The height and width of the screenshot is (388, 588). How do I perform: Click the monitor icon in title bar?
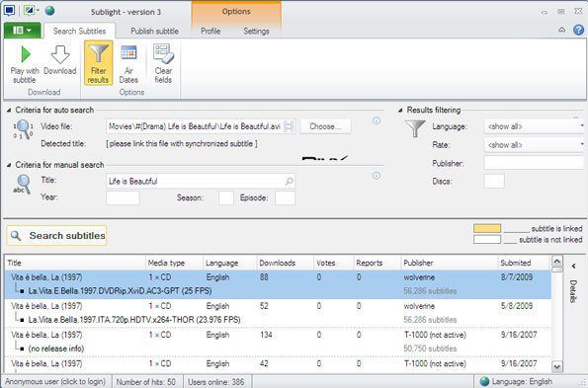pos(9,11)
